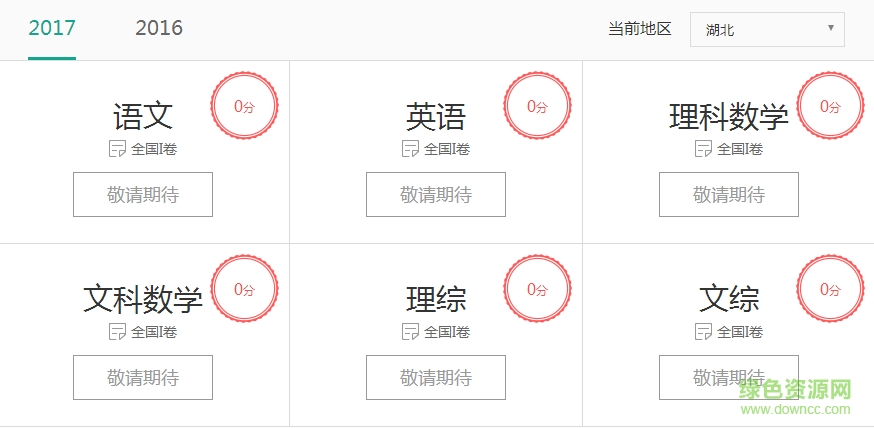The width and height of the screenshot is (874, 428).
Task: Click the paper icon under 理综
Action: click(x=410, y=332)
